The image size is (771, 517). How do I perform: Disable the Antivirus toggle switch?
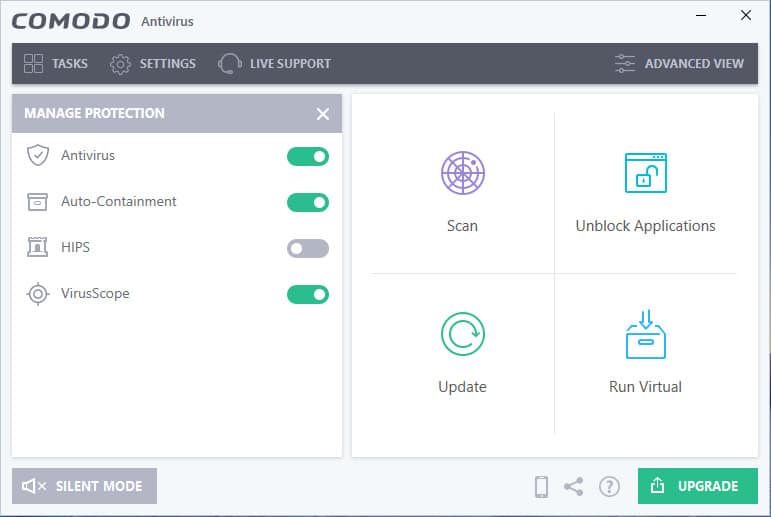[308, 156]
